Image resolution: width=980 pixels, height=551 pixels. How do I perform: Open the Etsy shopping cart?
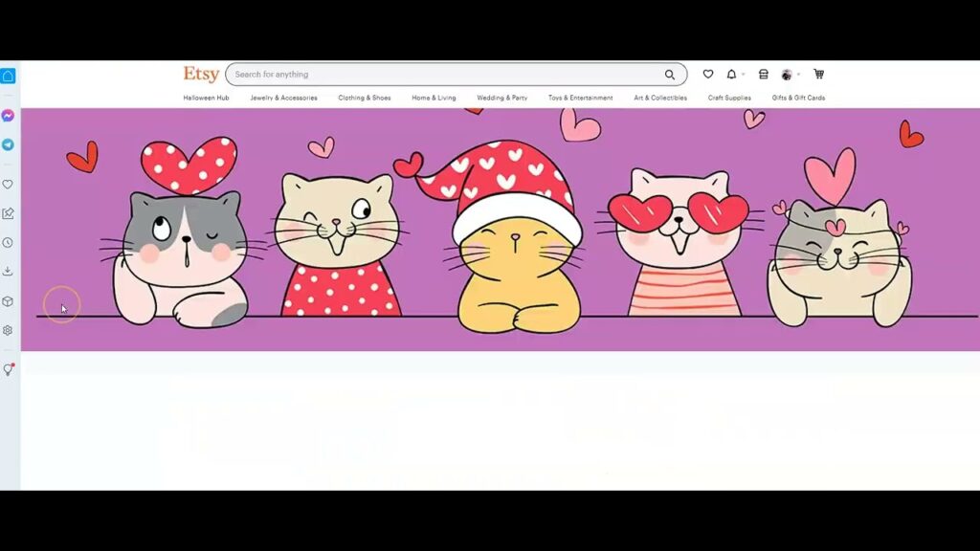819,75
